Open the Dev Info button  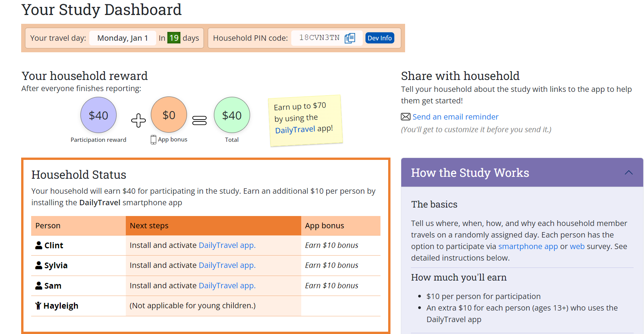click(x=379, y=38)
